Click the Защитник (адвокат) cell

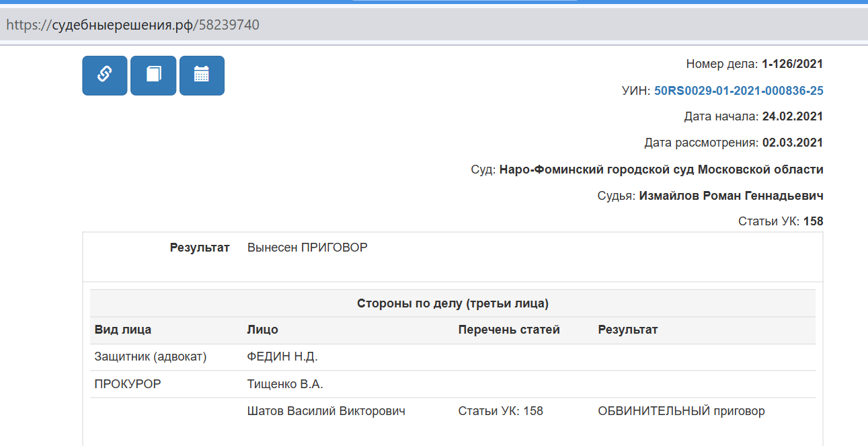[151, 357]
